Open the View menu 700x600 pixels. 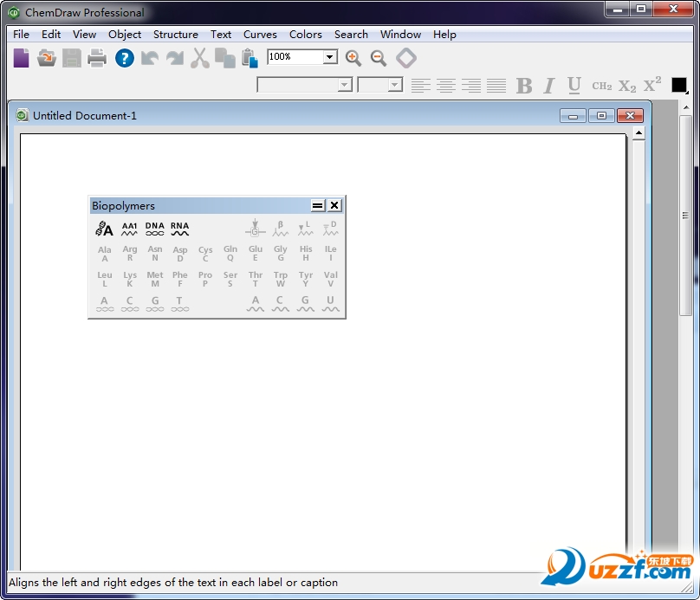[x=84, y=35]
